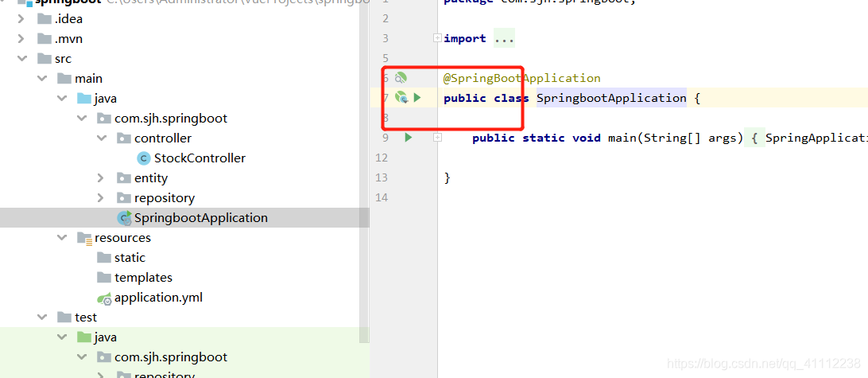
Task: Expand the .mvn folder
Action: point(21,39)
